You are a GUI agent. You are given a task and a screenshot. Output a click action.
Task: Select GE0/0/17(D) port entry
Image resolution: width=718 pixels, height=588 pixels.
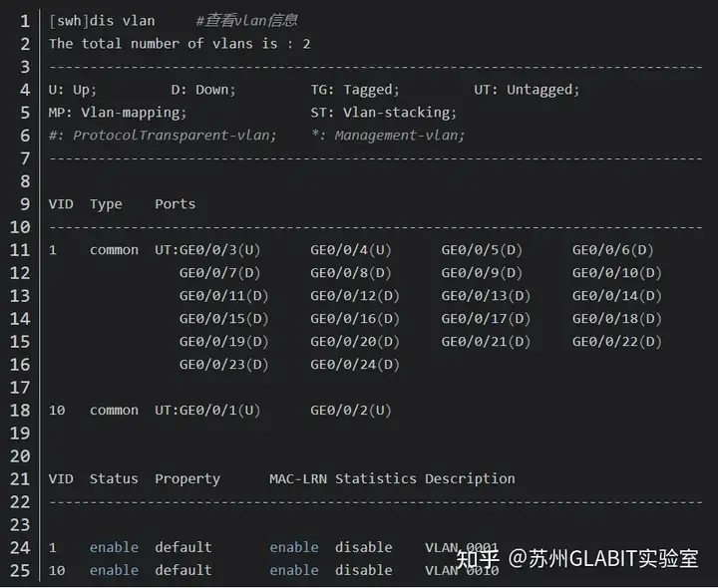[486, 319]
